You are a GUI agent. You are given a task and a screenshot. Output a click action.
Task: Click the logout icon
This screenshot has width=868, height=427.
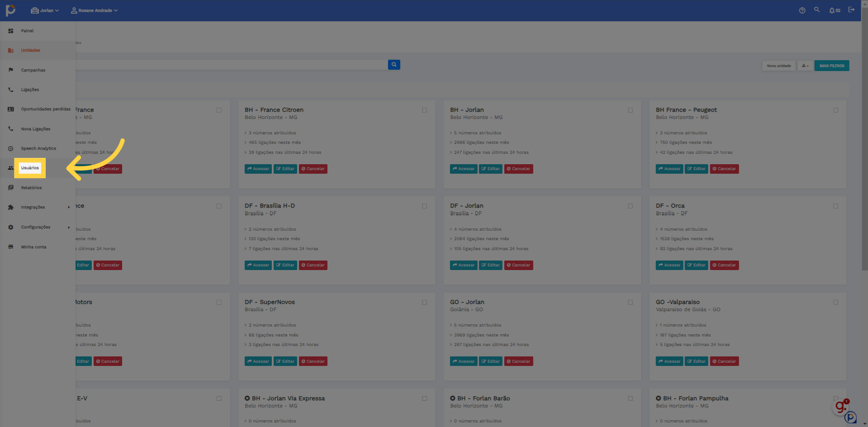[851, 9]
